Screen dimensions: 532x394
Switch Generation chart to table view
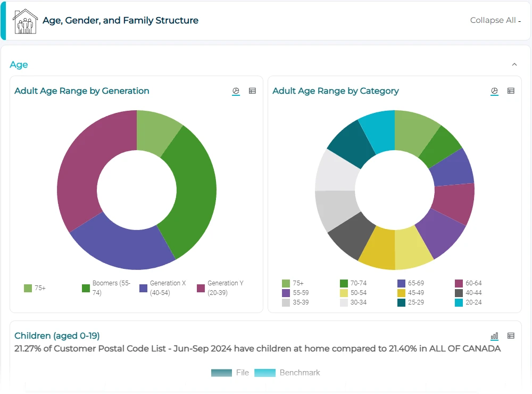tap(253, 91)
